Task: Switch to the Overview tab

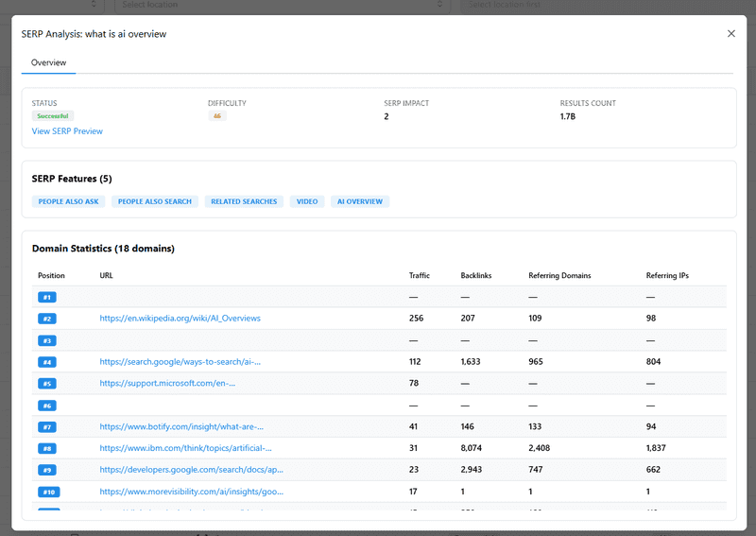Action: pos(49,62)
